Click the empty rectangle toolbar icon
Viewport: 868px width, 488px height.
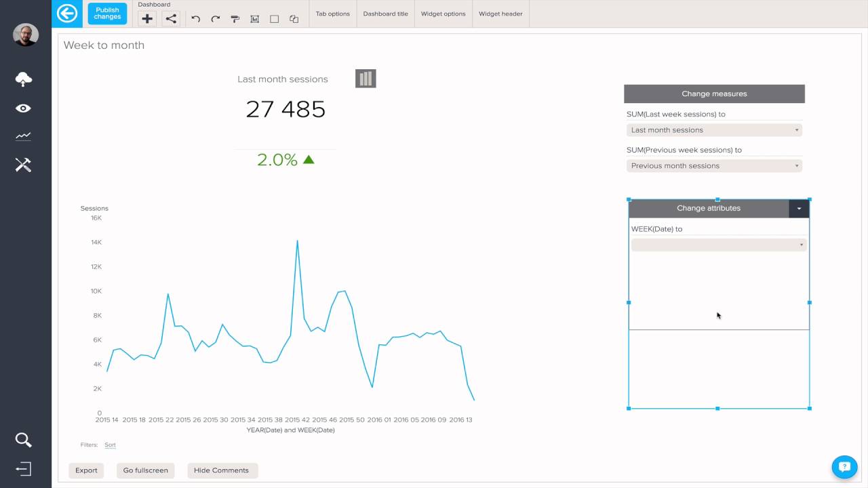tap(275, 19)
